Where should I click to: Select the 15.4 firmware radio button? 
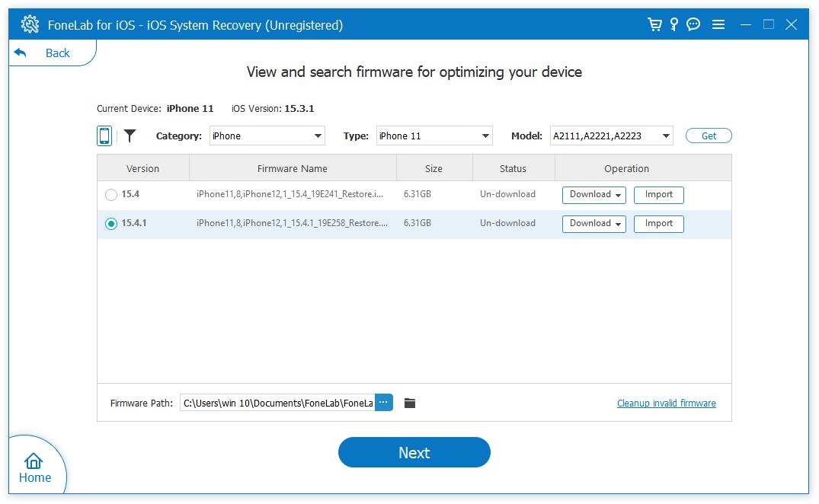(110, 195)
